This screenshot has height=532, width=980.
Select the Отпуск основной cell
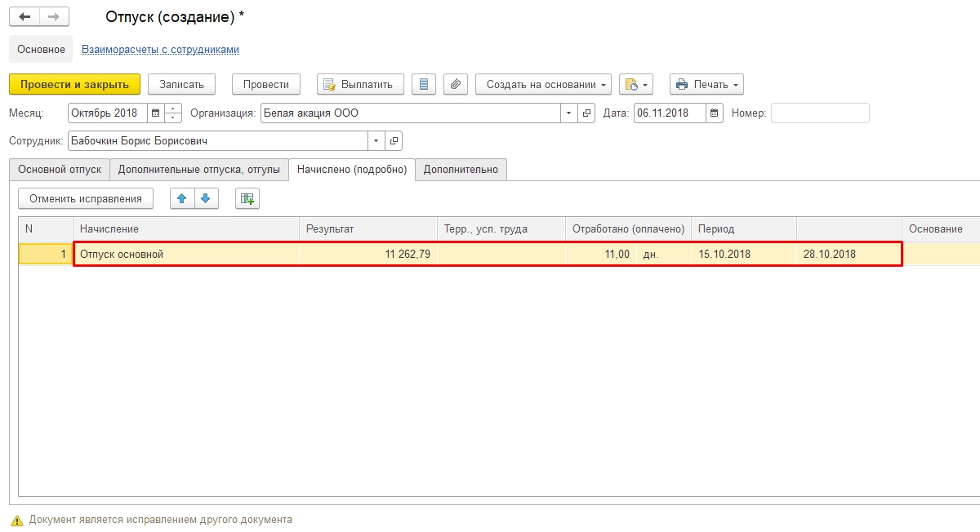[187, 254]
